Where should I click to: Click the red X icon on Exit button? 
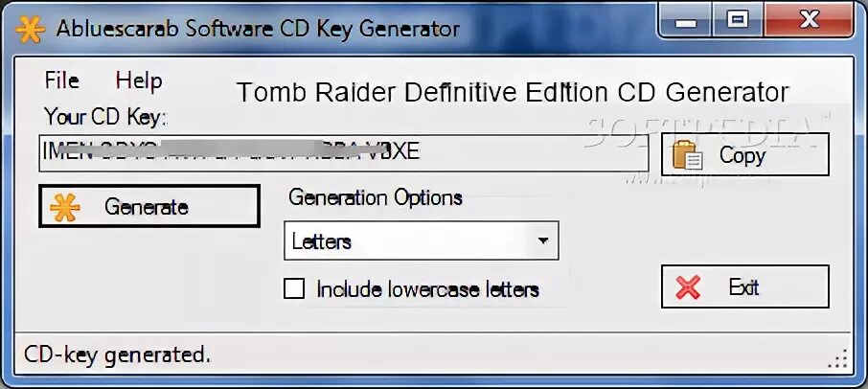688,287
